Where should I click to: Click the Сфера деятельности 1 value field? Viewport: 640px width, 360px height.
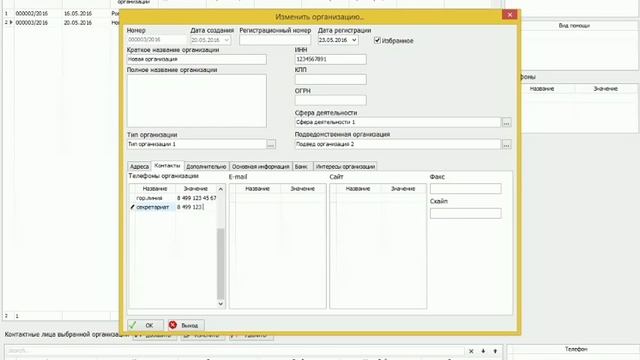point(398,122)
